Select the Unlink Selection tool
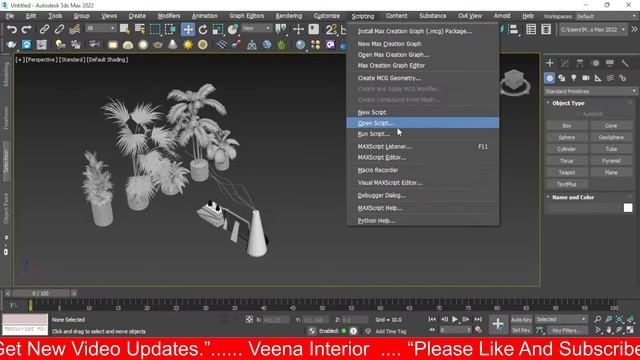640x360 pixels. point(59,29)
